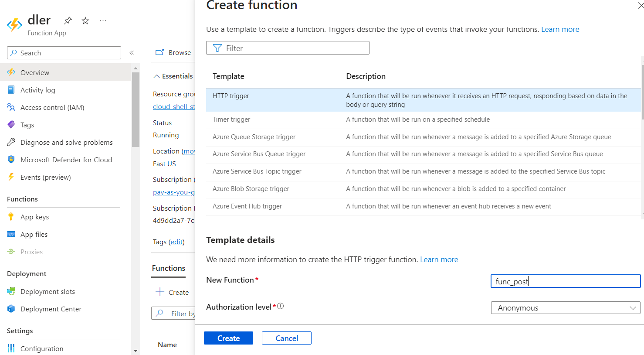Click the App keys key icon
644x355 pixels.
click(11, 217)
